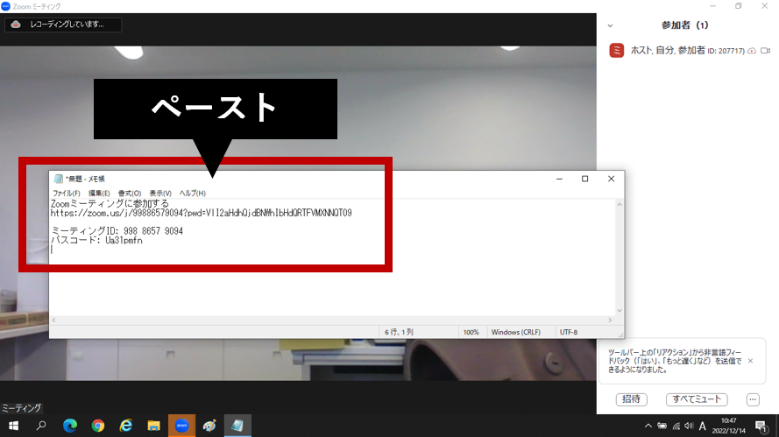Select the host participant row in list
This screenshot has height=437, width=779.
click(689, 51)
